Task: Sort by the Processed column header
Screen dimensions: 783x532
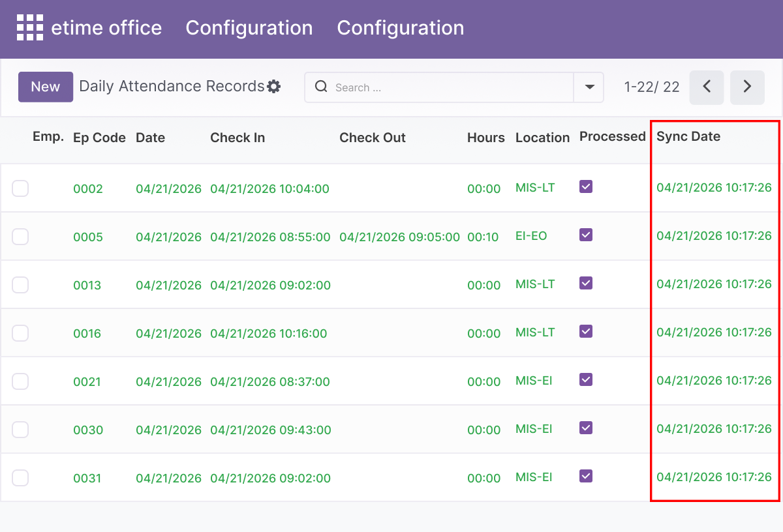Action: click(x=612, y=136)
